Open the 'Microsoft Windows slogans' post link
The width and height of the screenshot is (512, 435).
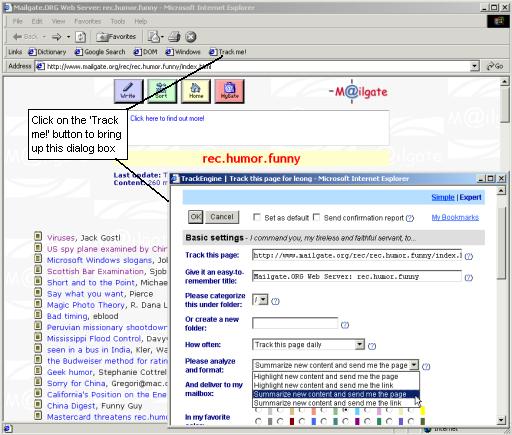[x=99, y=260]
